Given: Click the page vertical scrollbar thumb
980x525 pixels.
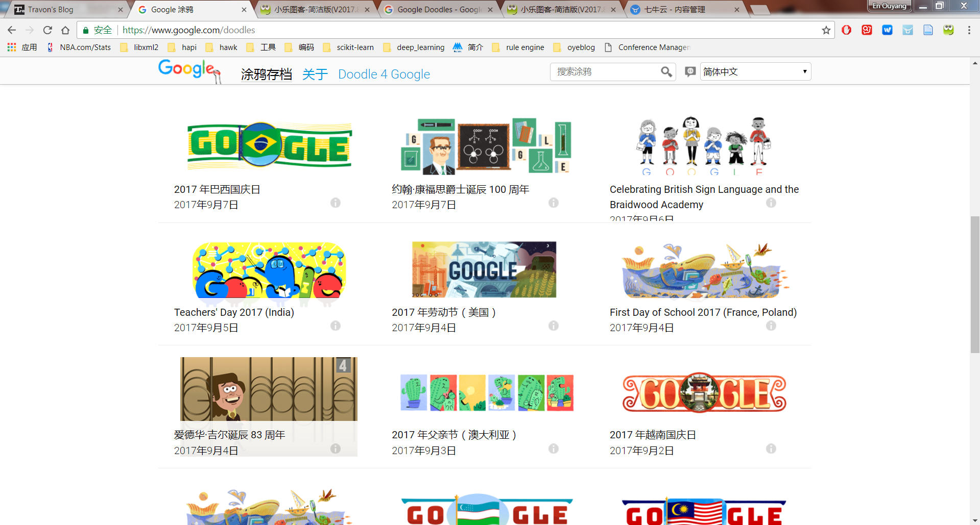Looking at the screenshot, I should click(975, 285).
